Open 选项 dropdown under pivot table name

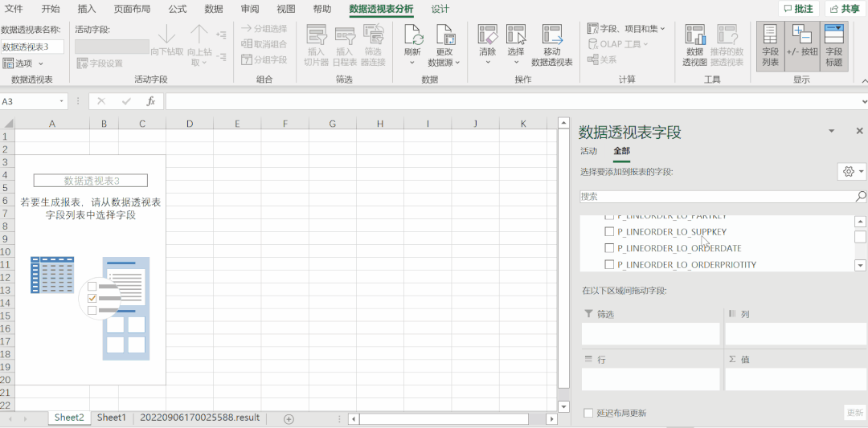point(23,63)
